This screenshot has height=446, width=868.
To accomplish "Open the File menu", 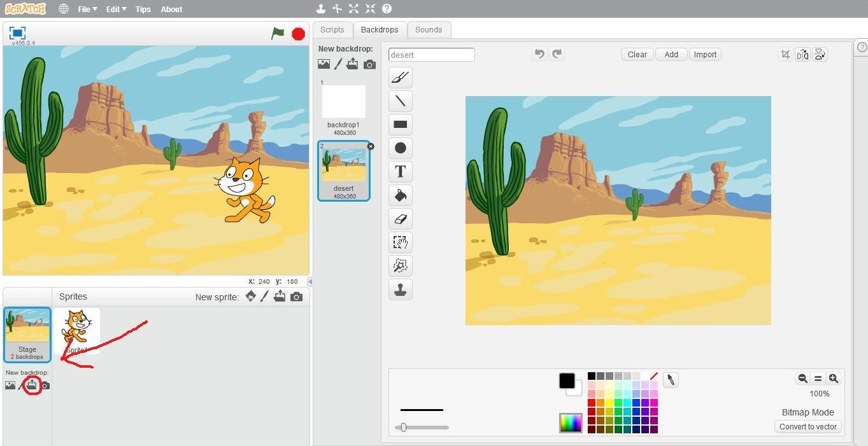I will click(87, 9).
